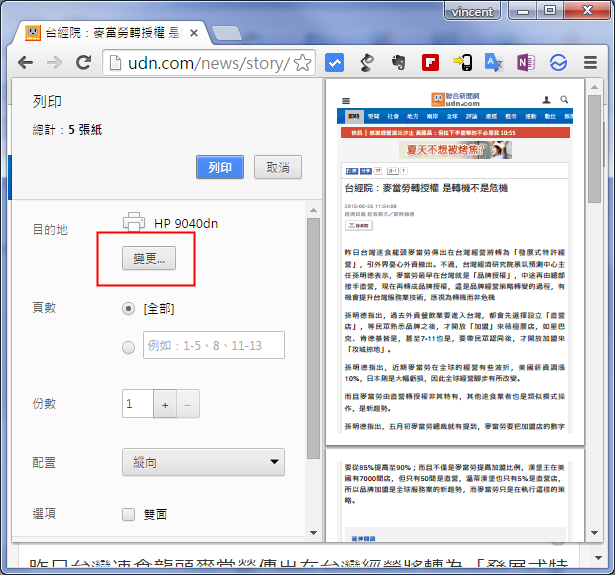Click the udn.com logo in preview
This screenshot has height=575, width=615.
(455, 100)
